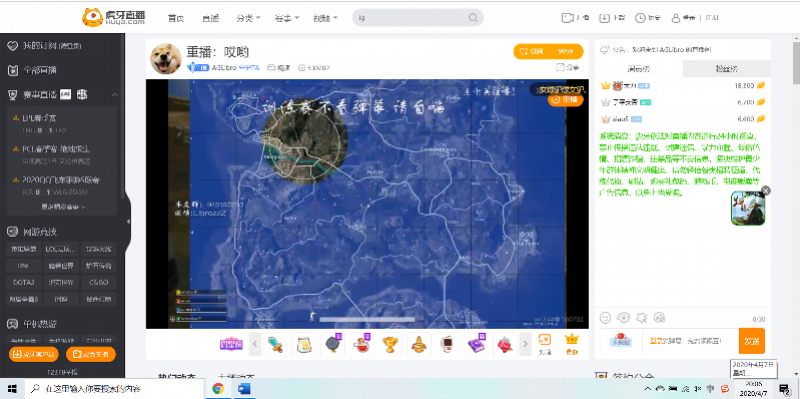This screenshot has height=399, width=800.
Task: Click the announcement speaker icon
Action: click(x=605, y=49)
